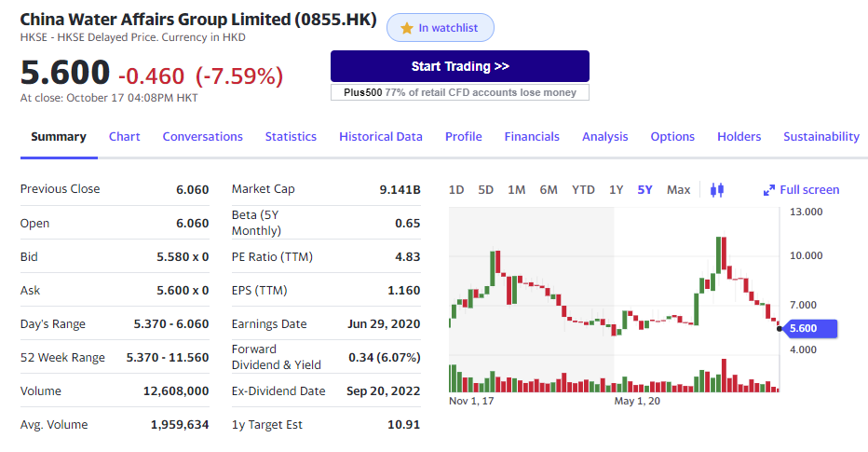The image size is (868, 452).
Task: Click the Day's Range value 5.370 - 6.060
Action: 171,324
